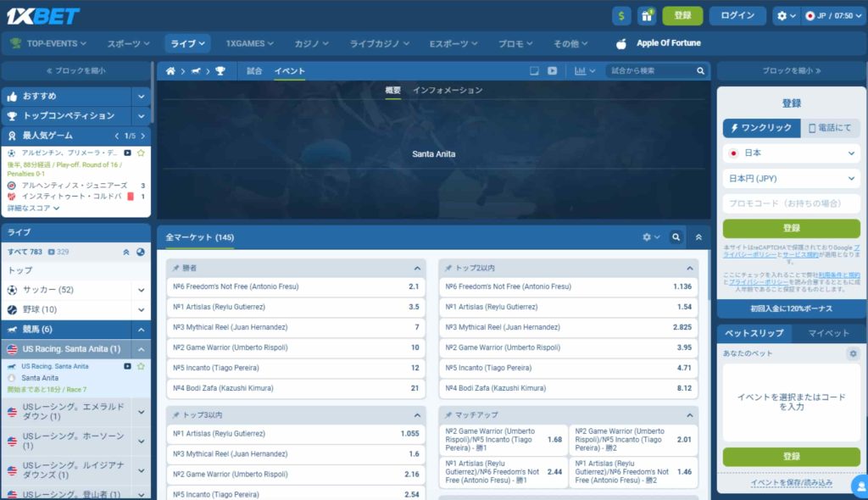868x500 pixels.
Task: Open the 1XGAMES menu
Action: click(249, 43)
